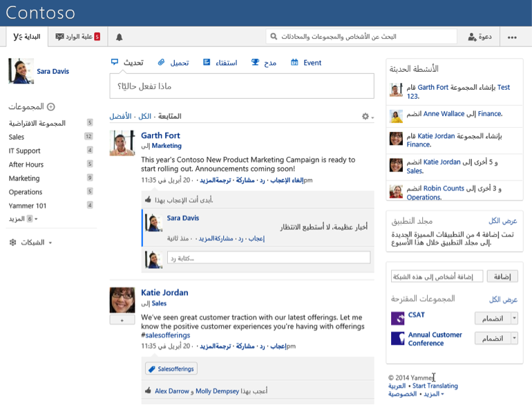Open علبة الوارد inbox tab
532x405 pixels.
pos(77,37)
